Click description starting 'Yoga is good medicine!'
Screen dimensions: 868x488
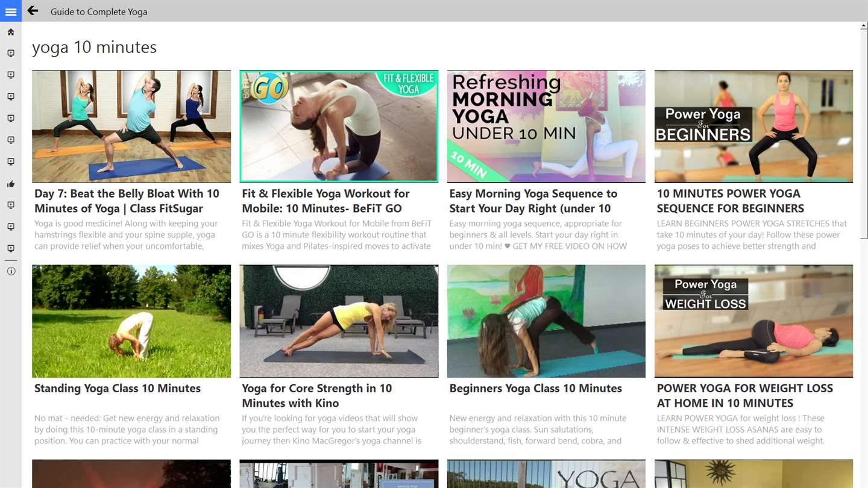(x=127, y=235)
